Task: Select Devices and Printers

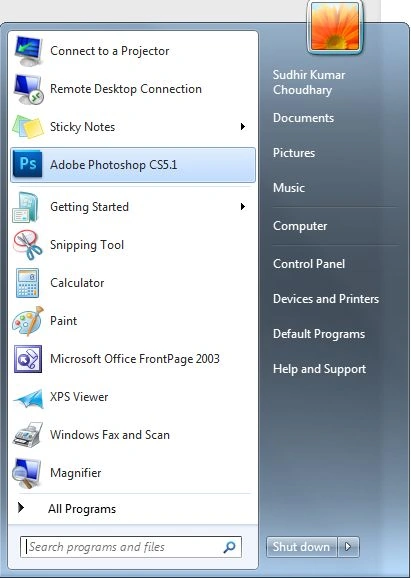Action: (326, 299)
